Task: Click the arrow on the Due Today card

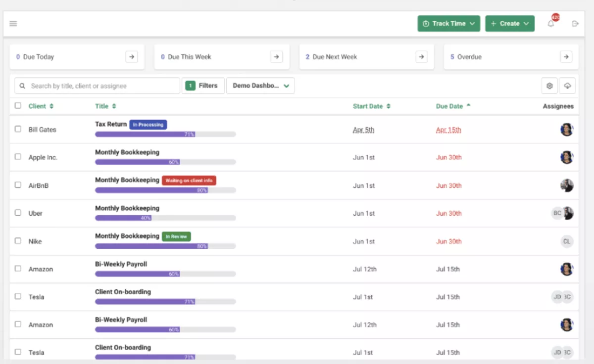Action: 131,56
